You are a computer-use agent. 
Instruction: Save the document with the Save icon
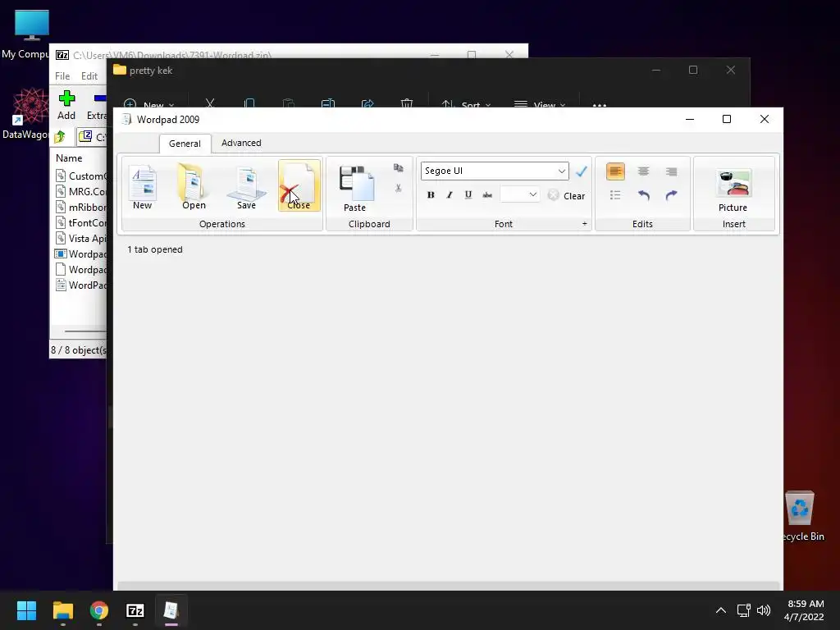246,188
